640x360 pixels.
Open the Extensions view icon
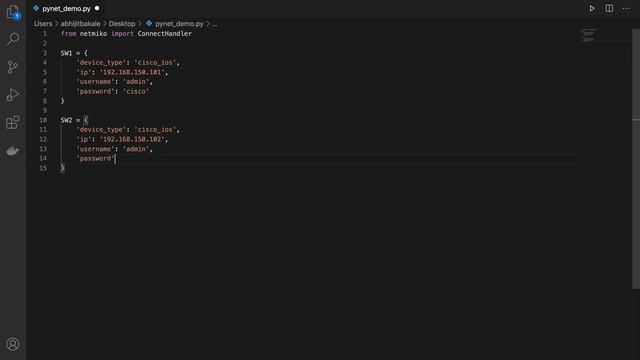tap(13, 122)
